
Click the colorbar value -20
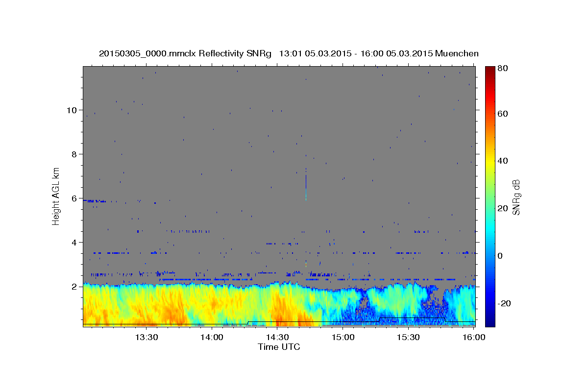(x=504, y=303)
